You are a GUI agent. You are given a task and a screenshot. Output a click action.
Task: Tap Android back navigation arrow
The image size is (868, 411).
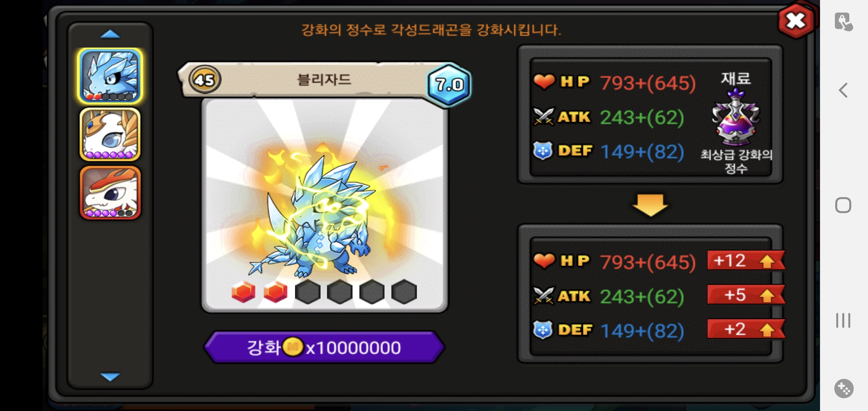[x=843, y=90]
